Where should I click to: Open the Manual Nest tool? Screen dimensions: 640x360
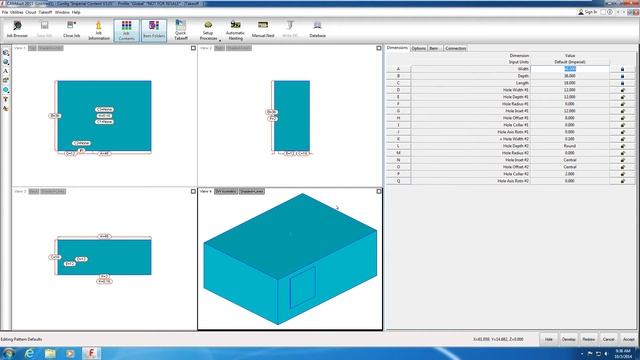(263, 30)
